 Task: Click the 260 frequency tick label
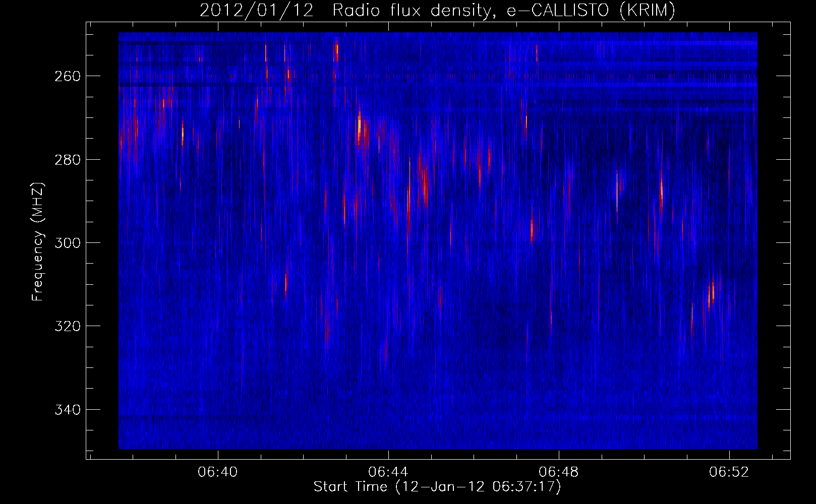67,76
